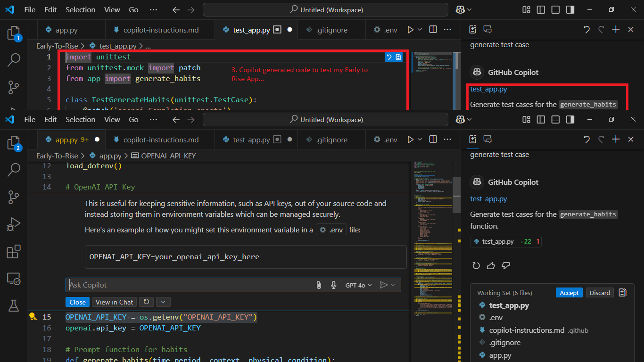
Task: Open OPENAI_API_KEY breadcrumb symbol
Action: 164,156
